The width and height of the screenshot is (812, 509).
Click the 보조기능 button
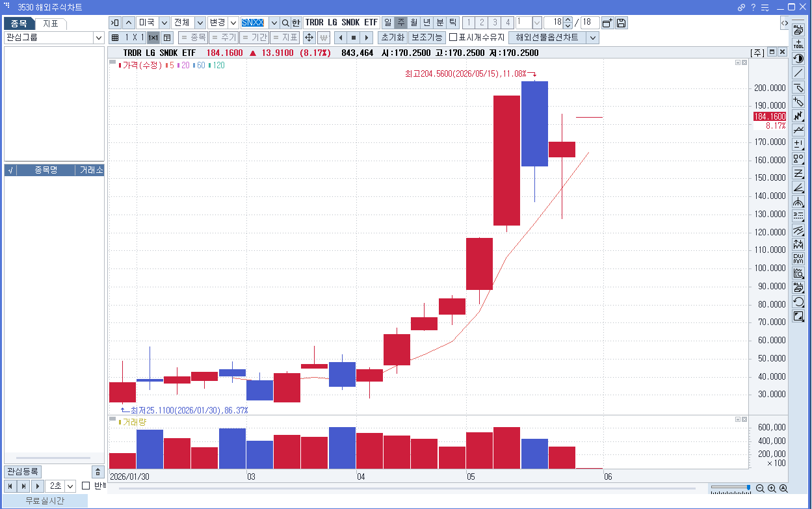coord(427,38)
